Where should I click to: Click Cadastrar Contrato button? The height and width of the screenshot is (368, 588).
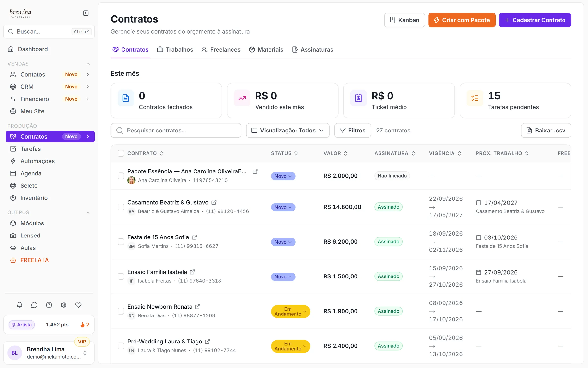(535, 20)
